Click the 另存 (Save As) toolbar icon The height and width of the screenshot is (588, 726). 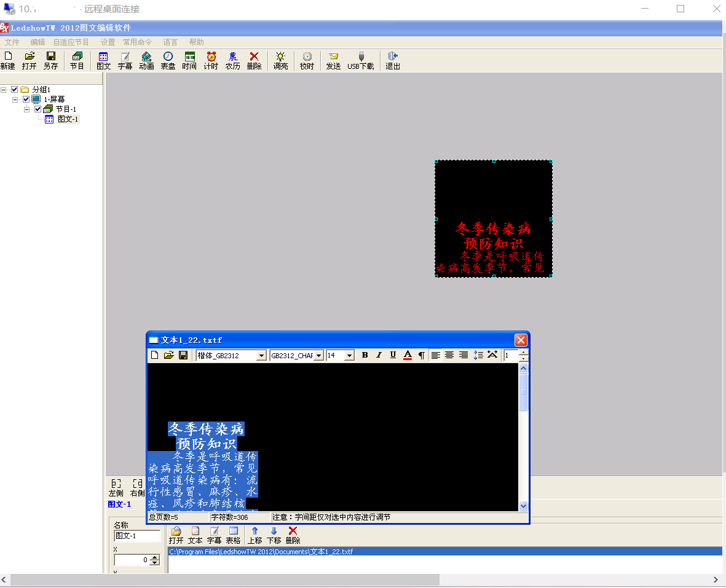51,61
